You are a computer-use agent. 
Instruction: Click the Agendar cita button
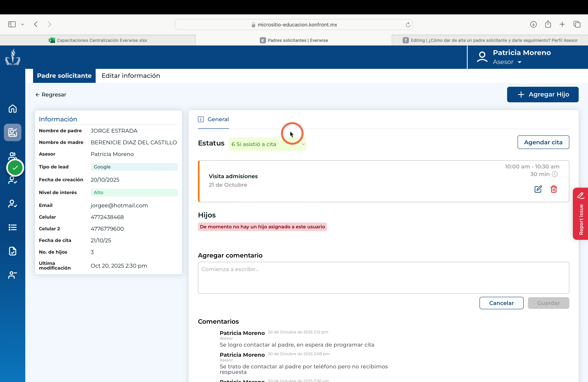(x=543, y=142)
